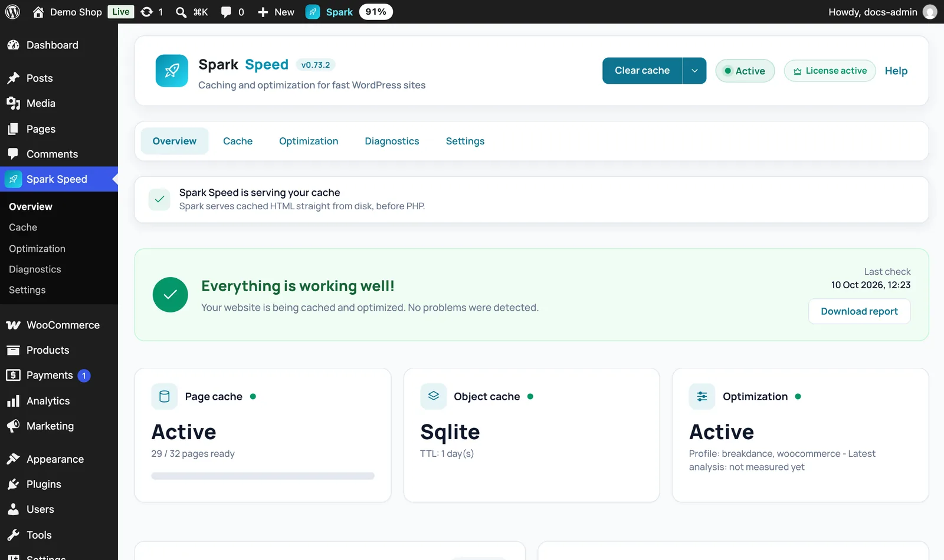
Task: Click the Active status pill
Action: (x=745, y=71)
